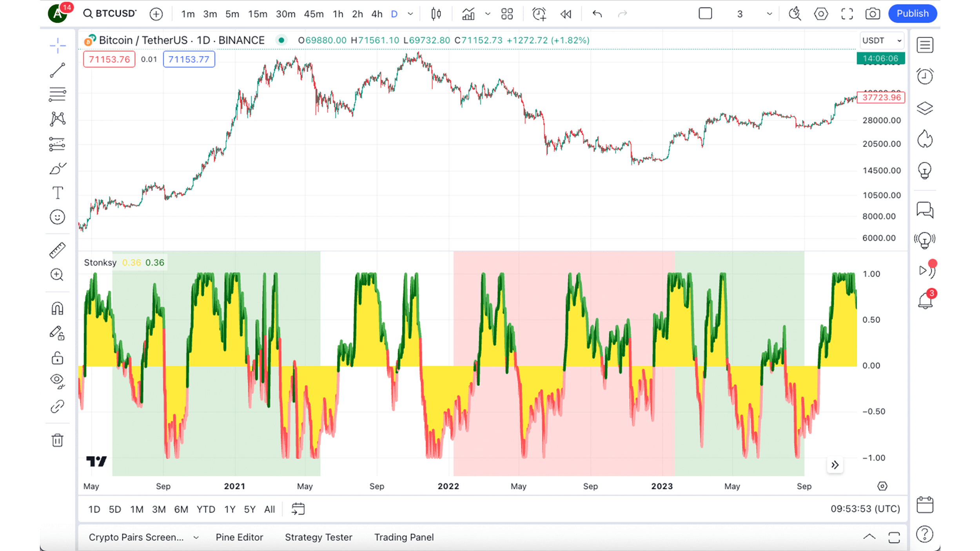Remove drawings with the trash icon
This screenshot has height=551, width=980.
pos(58,440)
